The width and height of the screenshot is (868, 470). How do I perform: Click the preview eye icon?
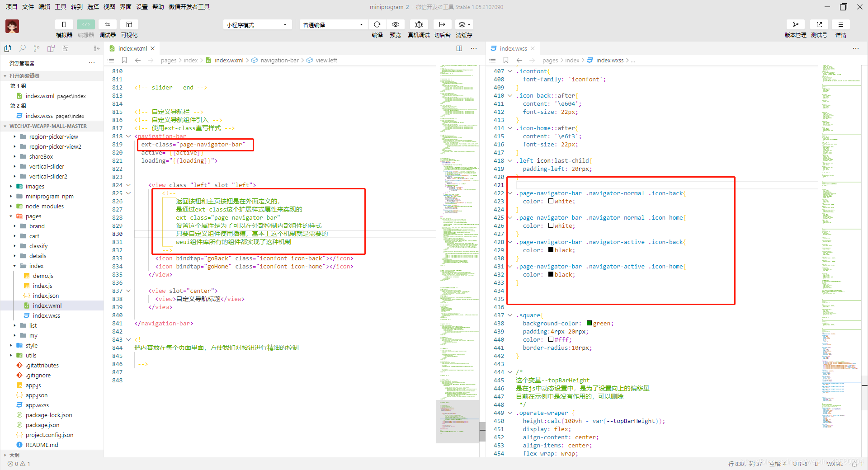(396, 24)
